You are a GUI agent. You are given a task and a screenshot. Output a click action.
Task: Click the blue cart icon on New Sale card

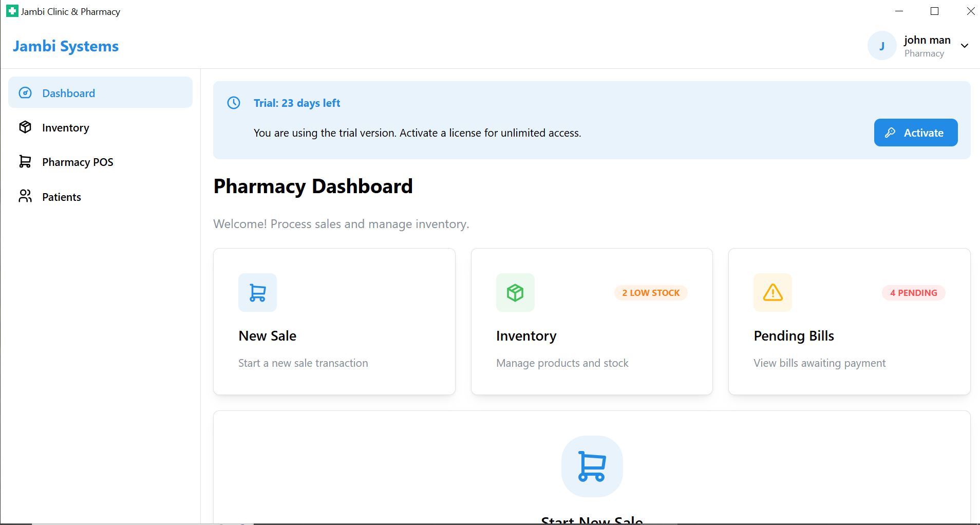tap(257, 292)
